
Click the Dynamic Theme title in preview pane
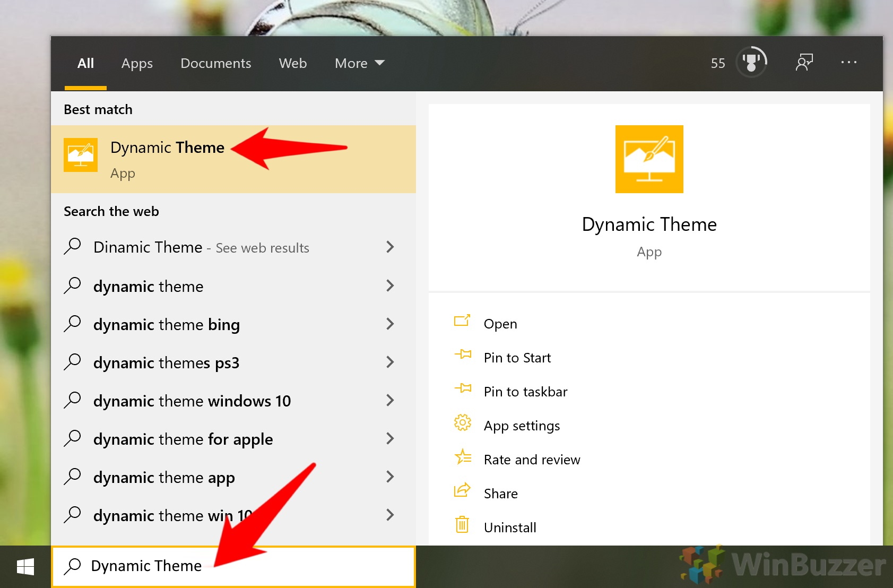[x=649, y=224]
